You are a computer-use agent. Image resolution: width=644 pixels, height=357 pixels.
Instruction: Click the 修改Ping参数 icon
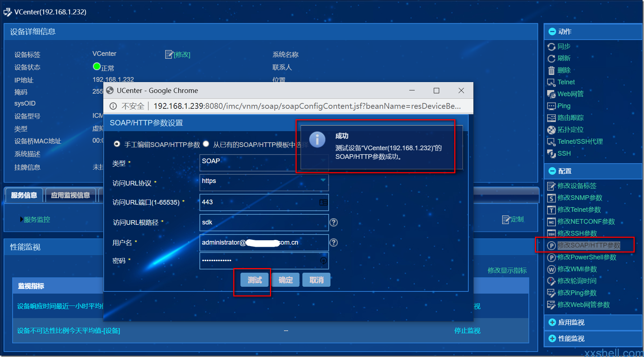pyautogui.click(x=551, y=293)
